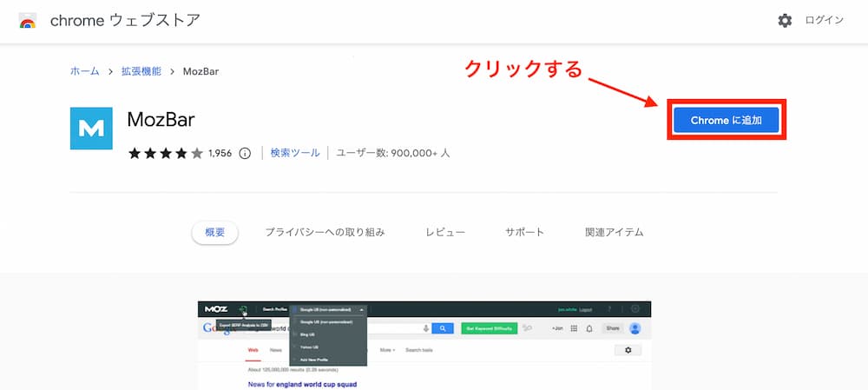Click the chrome ウェブストア header title
Viewport: 868px width, 390px height.
pos(125,21)
